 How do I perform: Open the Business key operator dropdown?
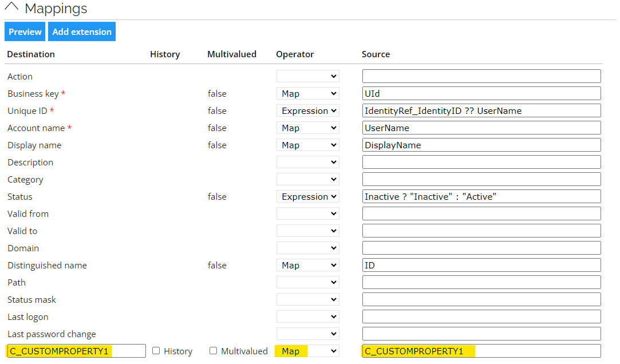point(307,94)
